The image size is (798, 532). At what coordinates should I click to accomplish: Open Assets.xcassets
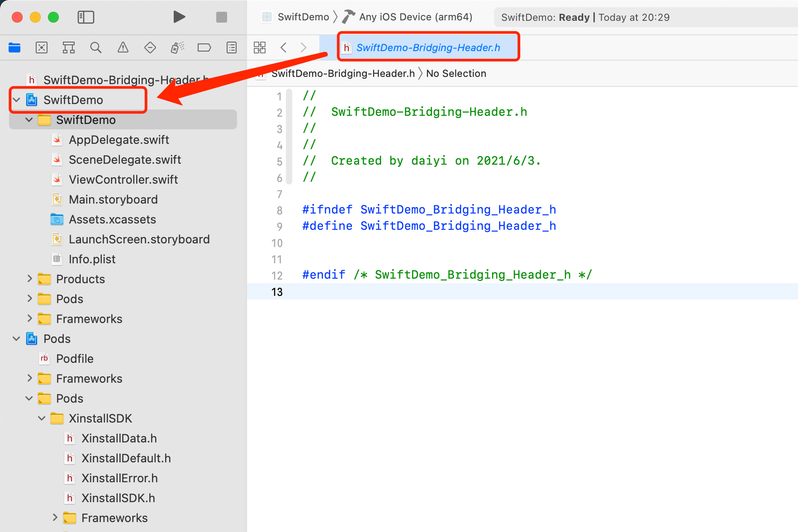[112, 219]
